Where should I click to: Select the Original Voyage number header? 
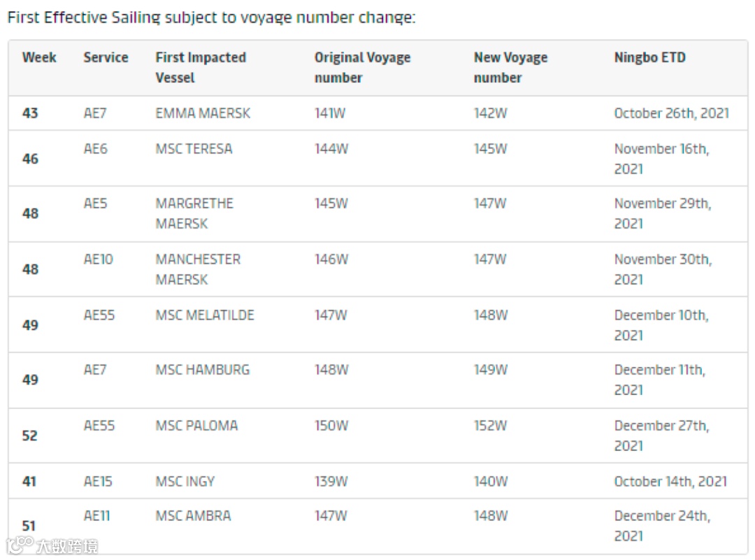tap(362, 67)
